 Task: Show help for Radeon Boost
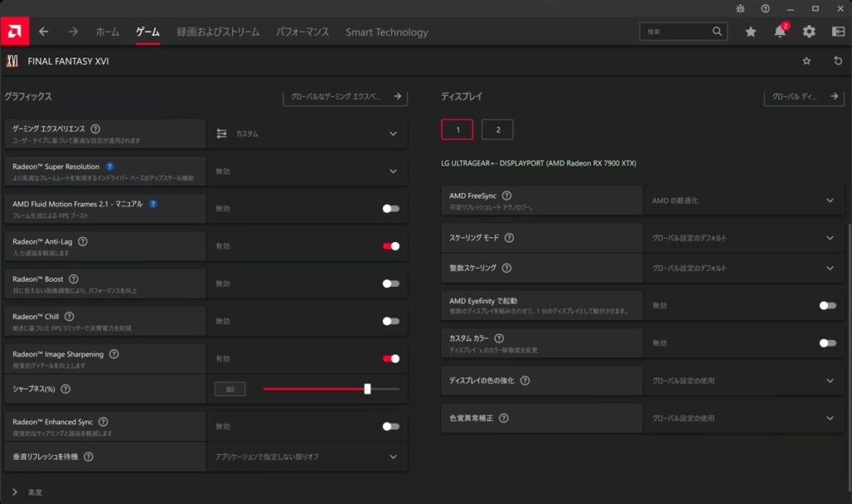(x=73, y=279)
